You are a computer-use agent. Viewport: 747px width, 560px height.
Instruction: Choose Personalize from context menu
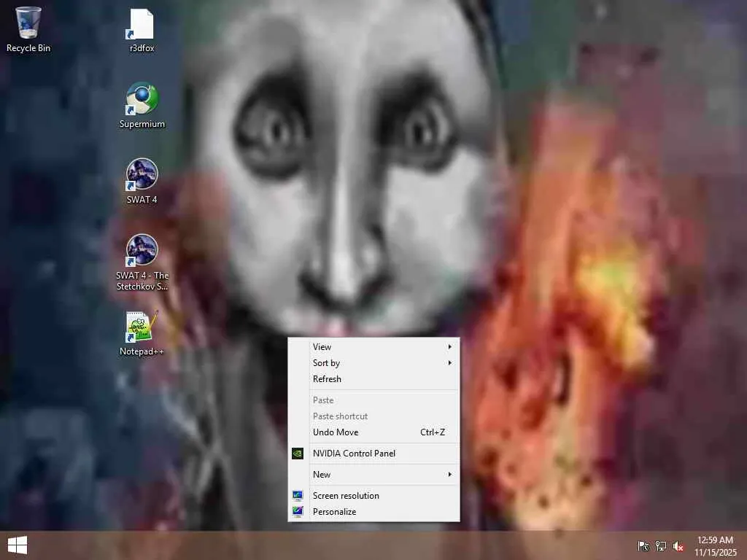coord(374,512)
